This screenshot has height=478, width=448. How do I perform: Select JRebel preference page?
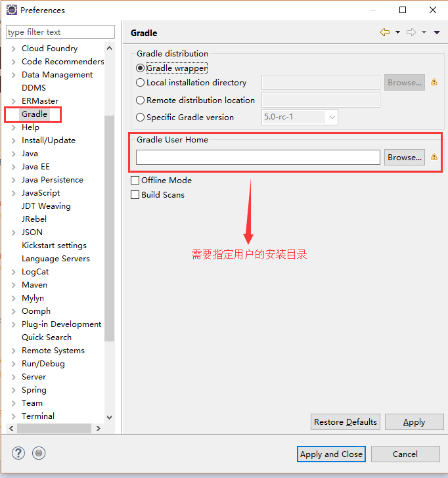[34, 219]
